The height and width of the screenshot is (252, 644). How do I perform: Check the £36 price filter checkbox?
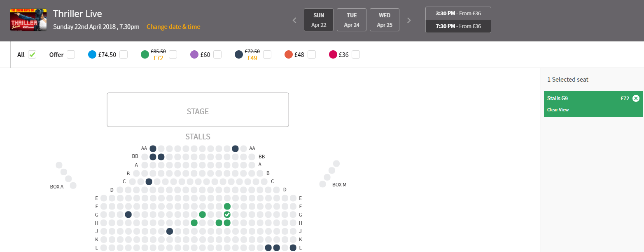355,54
